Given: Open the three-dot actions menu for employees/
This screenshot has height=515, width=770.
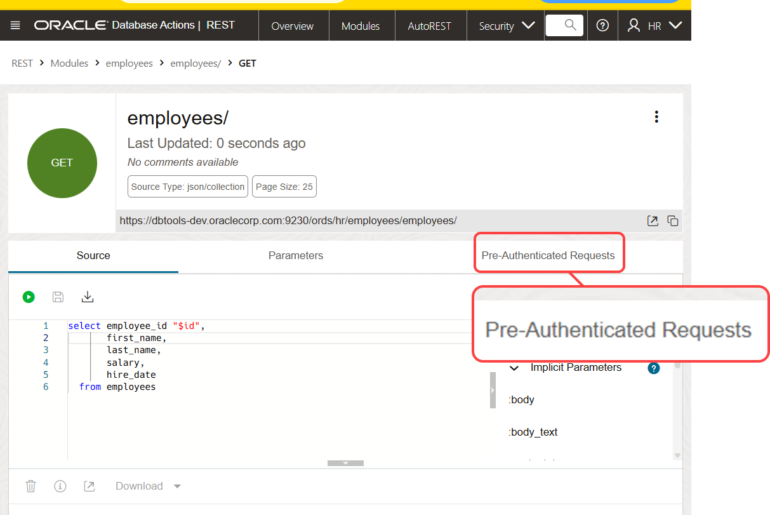Looking at the screenshot, I should [656, 117].
